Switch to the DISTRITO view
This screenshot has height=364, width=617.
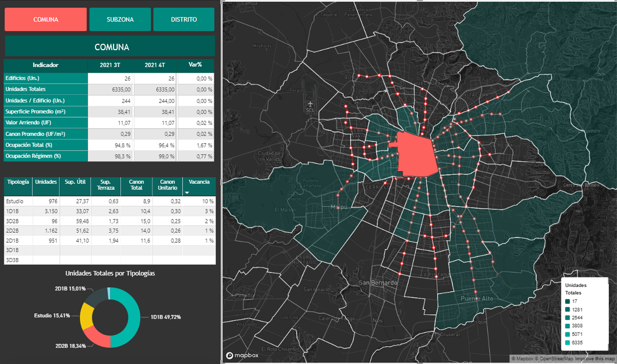coord(184,19)
